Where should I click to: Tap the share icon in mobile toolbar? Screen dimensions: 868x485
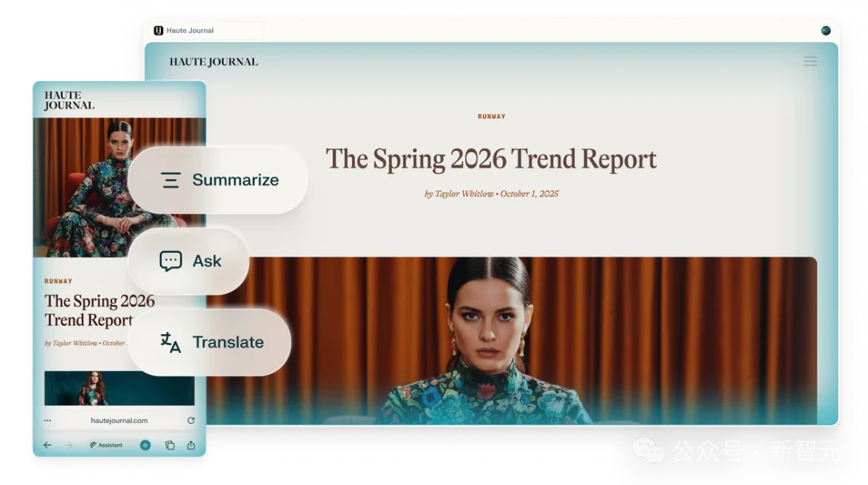point(191,445)
